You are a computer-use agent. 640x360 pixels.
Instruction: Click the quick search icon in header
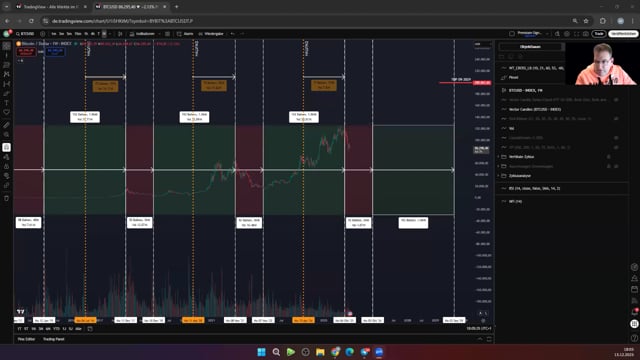click(557, 34)
